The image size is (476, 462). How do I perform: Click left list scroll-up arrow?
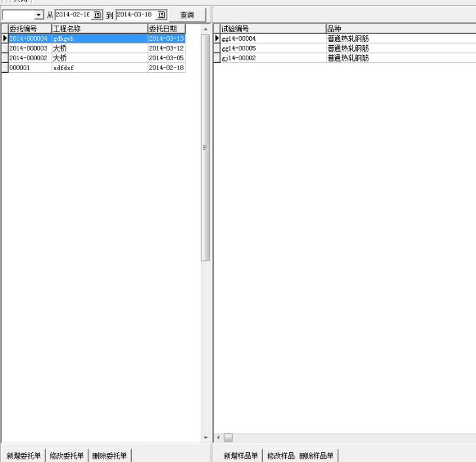pos(205,29)
